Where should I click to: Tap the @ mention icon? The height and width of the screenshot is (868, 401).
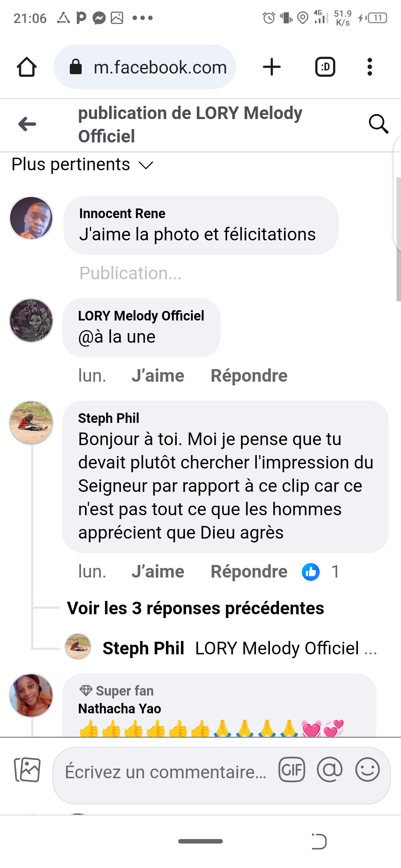click(330, 770)
